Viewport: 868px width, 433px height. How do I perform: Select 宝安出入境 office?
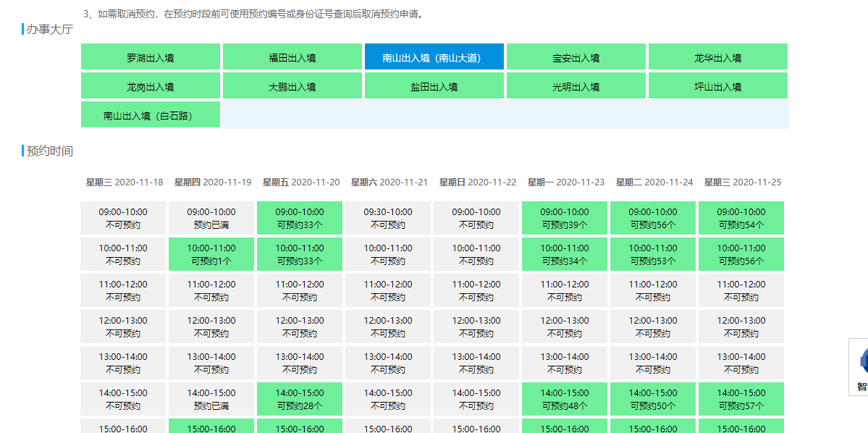(576, 56)
